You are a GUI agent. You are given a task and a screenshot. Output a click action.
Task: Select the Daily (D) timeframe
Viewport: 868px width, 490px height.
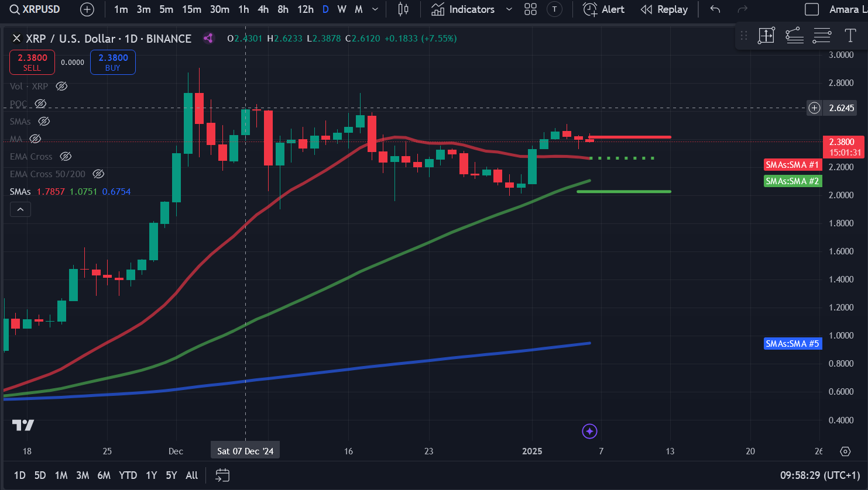point(325,9)
